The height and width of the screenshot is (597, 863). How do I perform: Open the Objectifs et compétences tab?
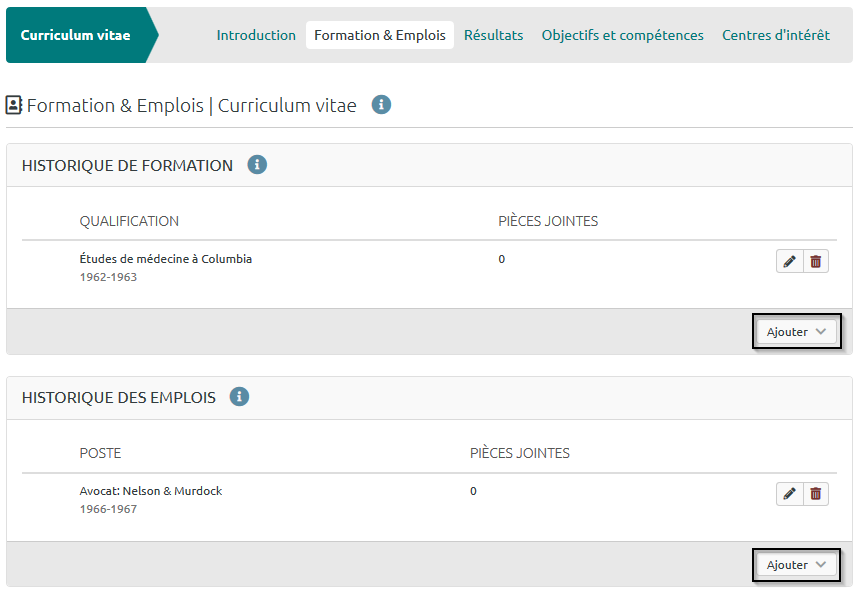tap(622, 35)
